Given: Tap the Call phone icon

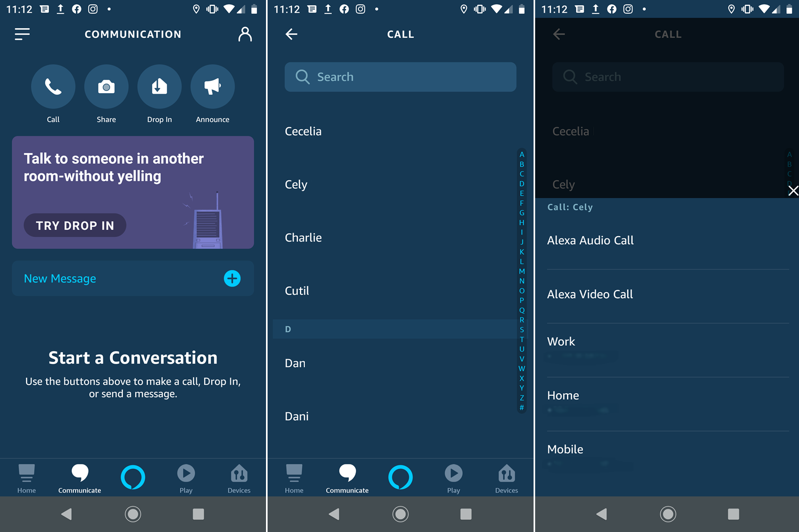Looking at the screenshot, I should (x=53, y=86).
